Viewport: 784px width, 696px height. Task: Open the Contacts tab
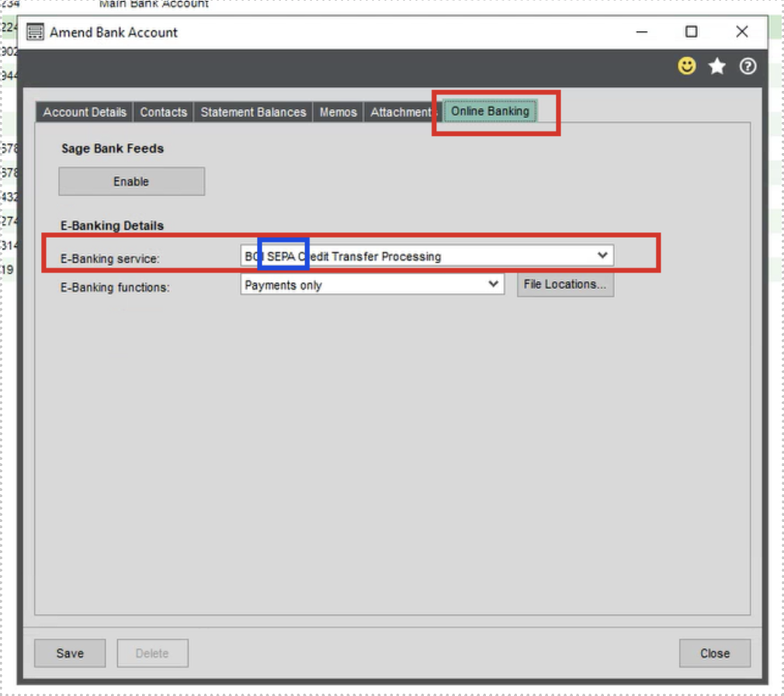(x=163, y=112)
